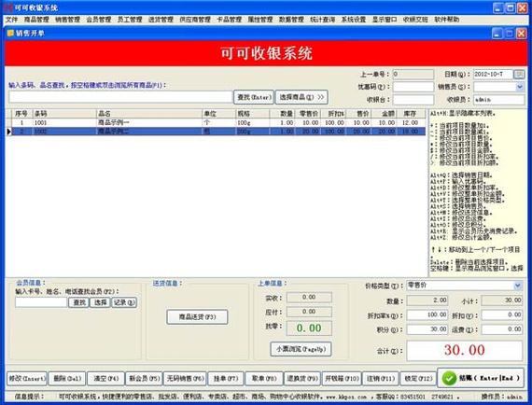
Task: Click the 小票浏览 (PageUp) receipt preview button
Action: [x=301, y=349]
